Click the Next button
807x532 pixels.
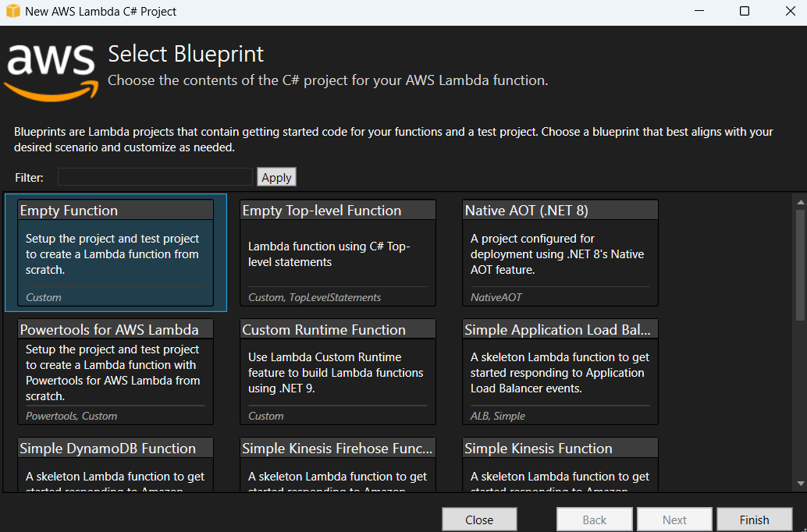pyautogui.click(x=674, y=520)
